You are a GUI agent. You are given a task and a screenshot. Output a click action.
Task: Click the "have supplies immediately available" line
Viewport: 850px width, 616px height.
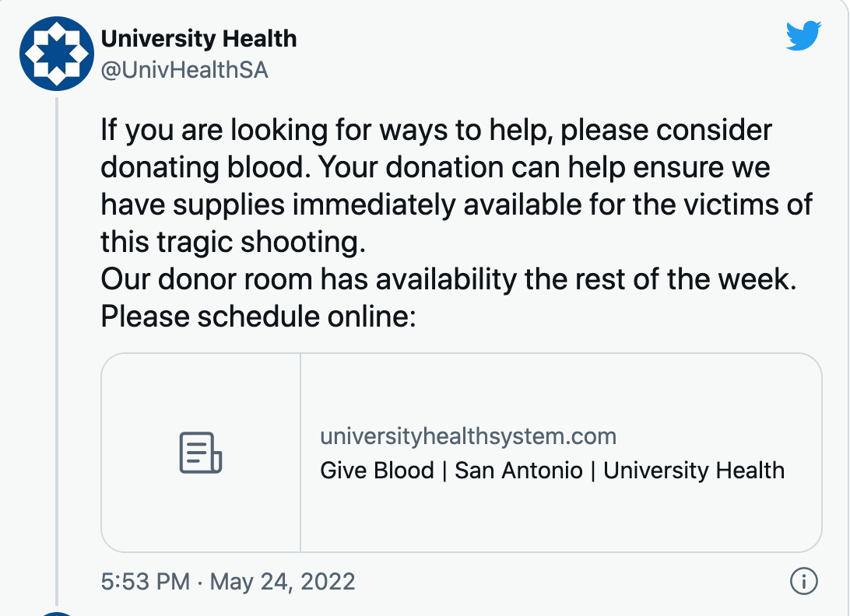coord(311,205)
